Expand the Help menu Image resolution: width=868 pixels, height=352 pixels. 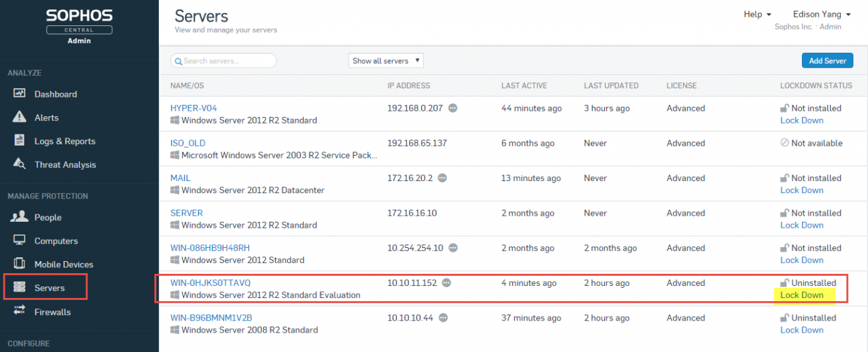coord(757,14)
